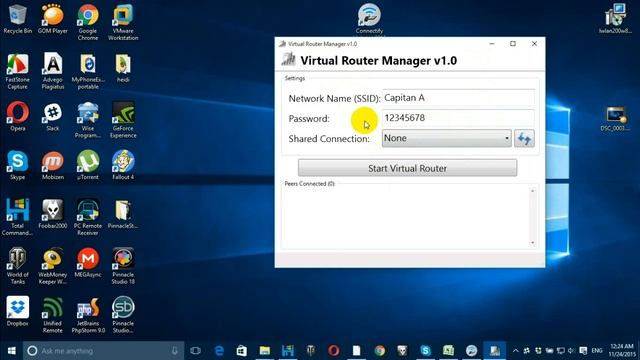
Task: Click the ENG language indicator
Action: click(597, 351)
